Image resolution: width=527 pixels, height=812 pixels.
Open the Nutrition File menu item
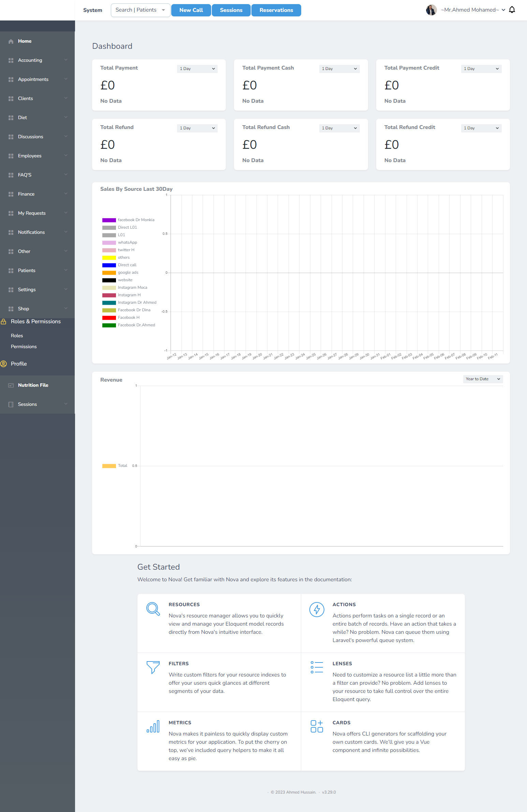33,385
